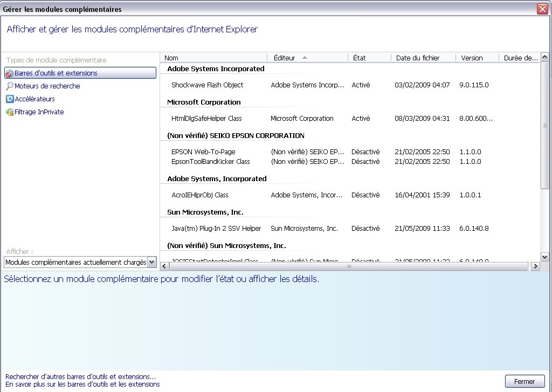Collapse the Microsoft Corporation group header
This screenshot has height=392, width=552.
click(x=204, y=102)
